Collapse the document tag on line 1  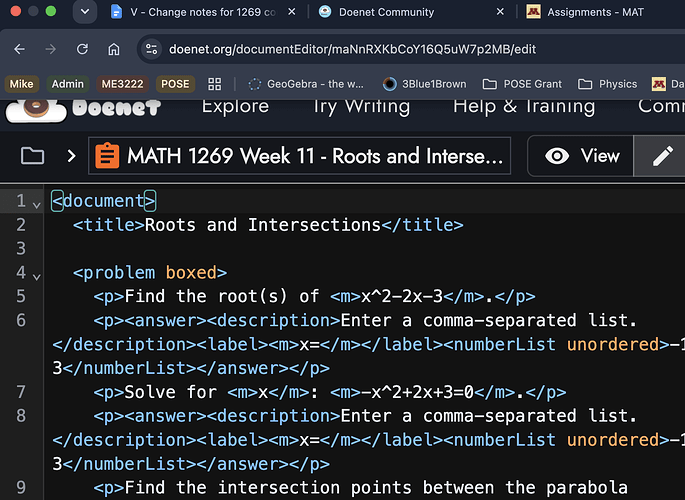pyautogui.click(x=37, y=205)
